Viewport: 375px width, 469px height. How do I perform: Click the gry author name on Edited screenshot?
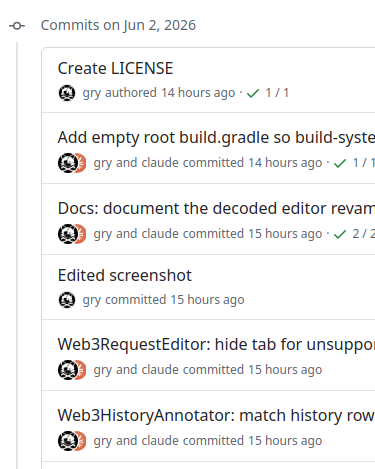[92, 300]
